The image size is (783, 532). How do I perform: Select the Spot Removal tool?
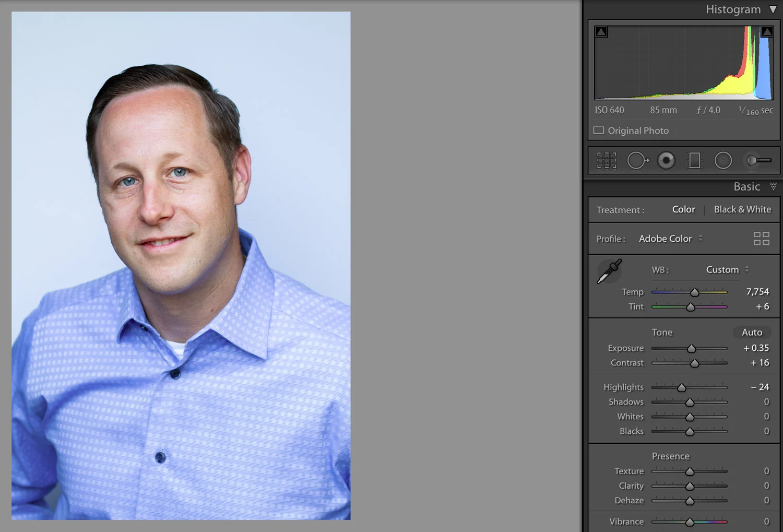tap(637, 160)
